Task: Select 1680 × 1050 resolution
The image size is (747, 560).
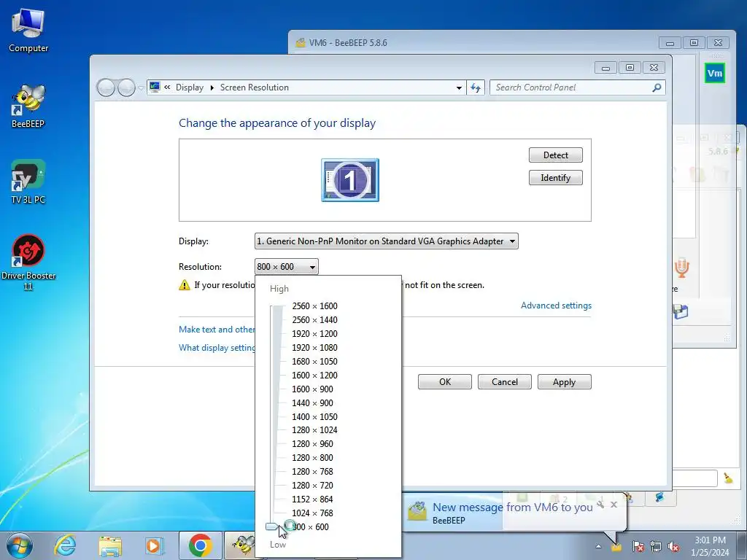Action: point(314,362)
